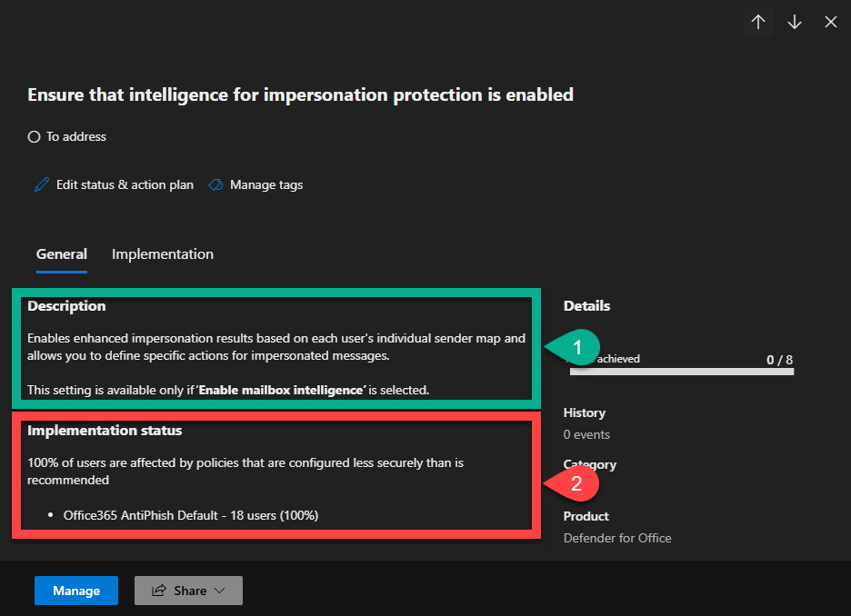Go to previous recommendation with up arrow
Viewport: 851px width, 616px height.
tap(758, 22)
